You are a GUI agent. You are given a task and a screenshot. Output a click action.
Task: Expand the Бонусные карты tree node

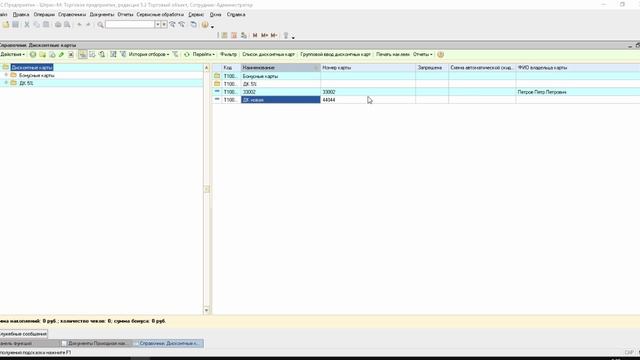click(6, 75)
